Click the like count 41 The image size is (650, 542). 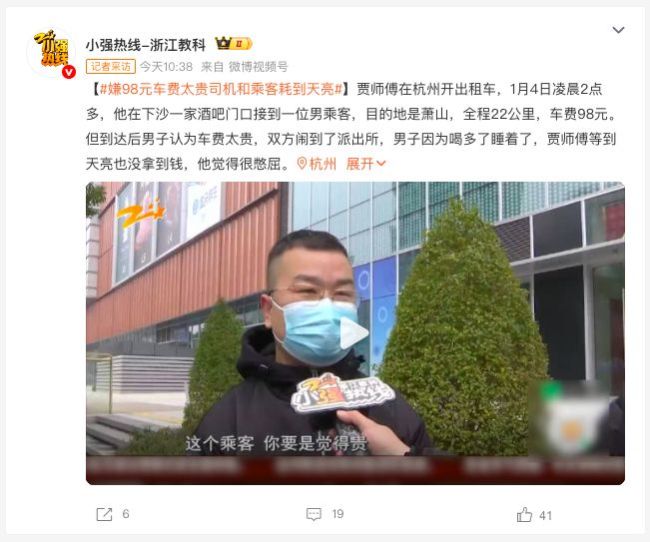[x=546, y=515]
